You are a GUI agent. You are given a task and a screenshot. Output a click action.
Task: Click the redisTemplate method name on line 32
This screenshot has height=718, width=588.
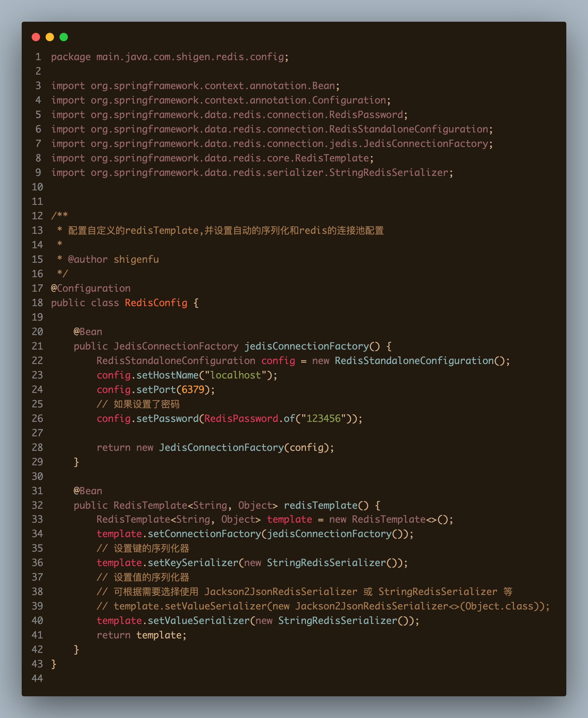click(320, 505)
